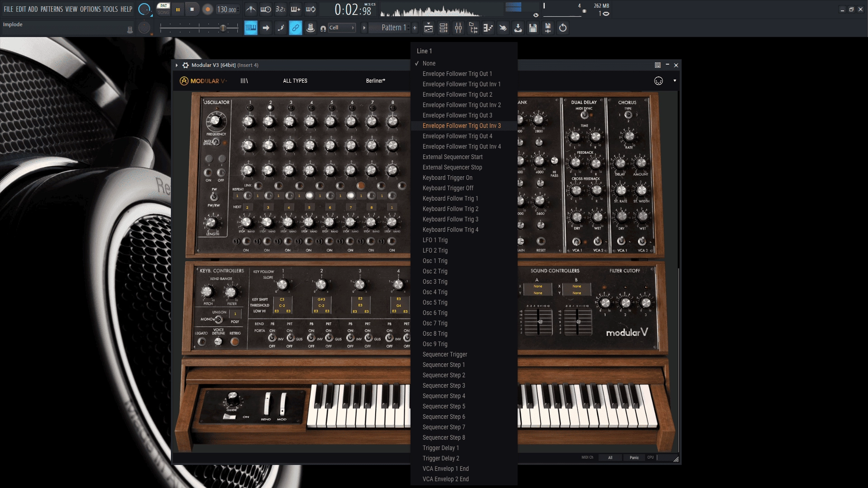Open the OPTIONS menu

point(90,9)
